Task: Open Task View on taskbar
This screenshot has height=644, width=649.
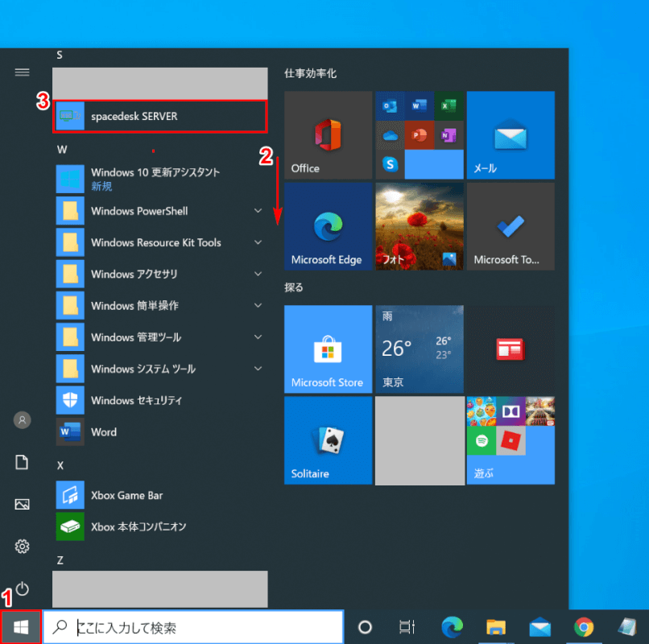Action: (407, 627)
